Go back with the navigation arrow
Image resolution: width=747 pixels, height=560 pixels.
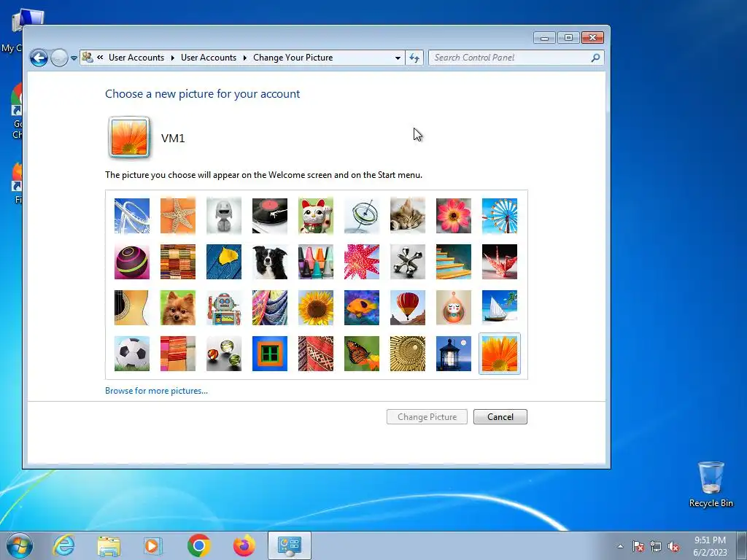point(39,58)
